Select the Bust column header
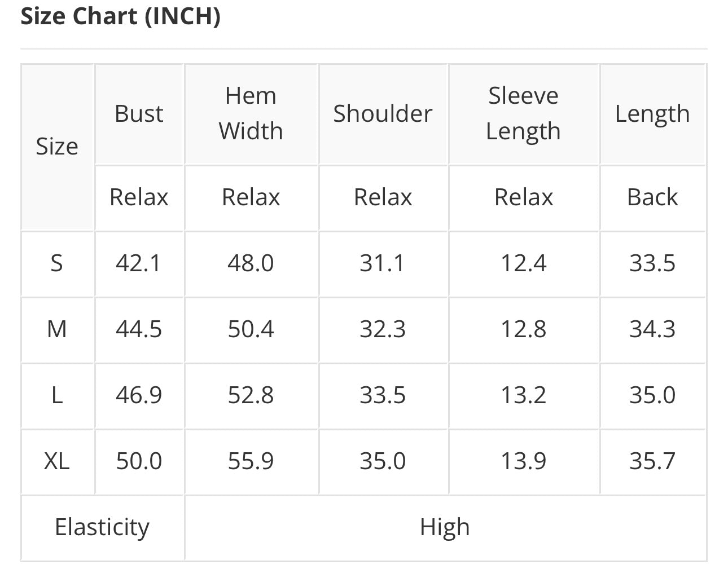 tap(139, 114)
